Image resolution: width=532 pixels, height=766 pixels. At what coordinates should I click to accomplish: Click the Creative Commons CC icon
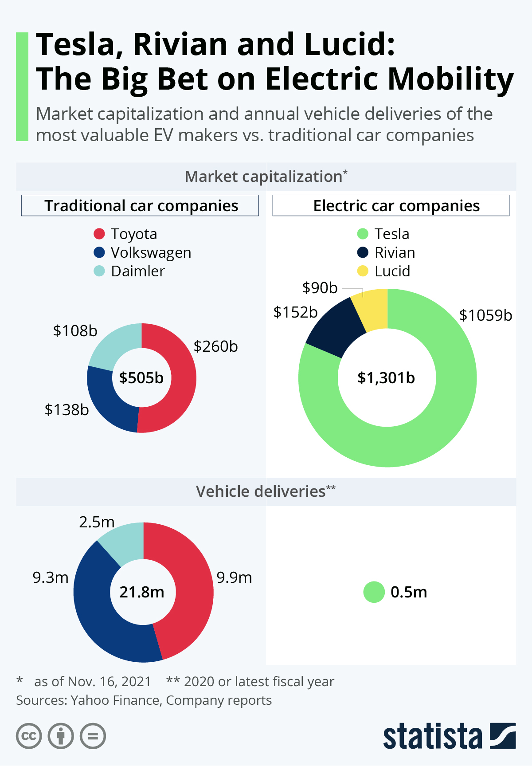point(29,736)
